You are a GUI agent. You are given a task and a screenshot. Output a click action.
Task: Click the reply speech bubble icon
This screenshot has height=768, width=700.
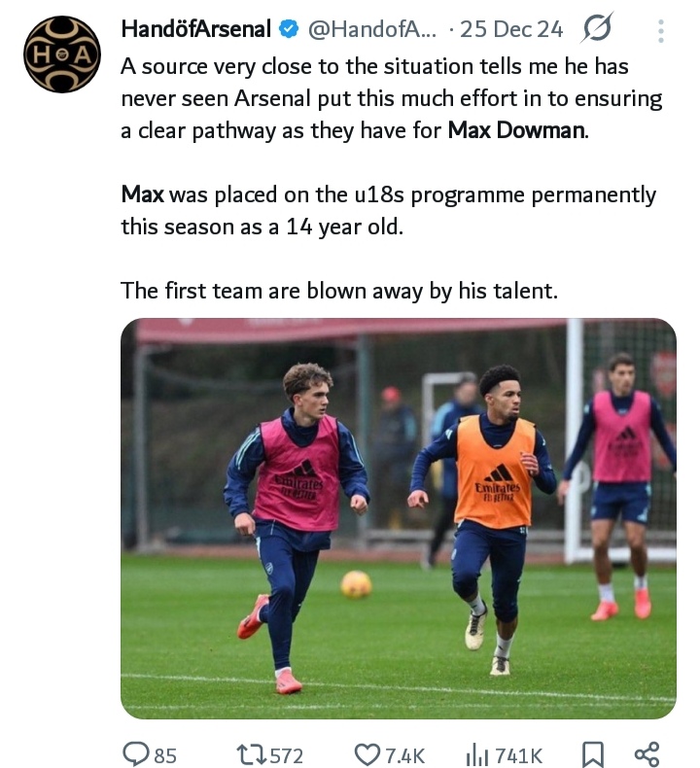click(135, 753)
